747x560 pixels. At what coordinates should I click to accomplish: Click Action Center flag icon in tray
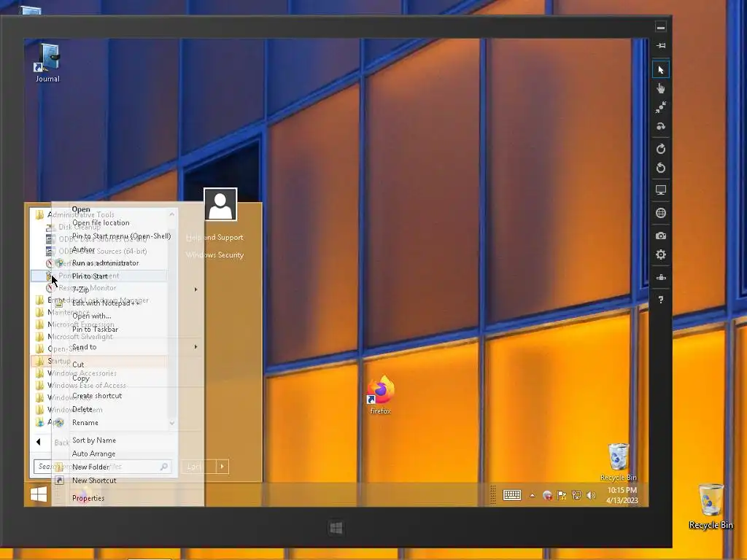562,495
